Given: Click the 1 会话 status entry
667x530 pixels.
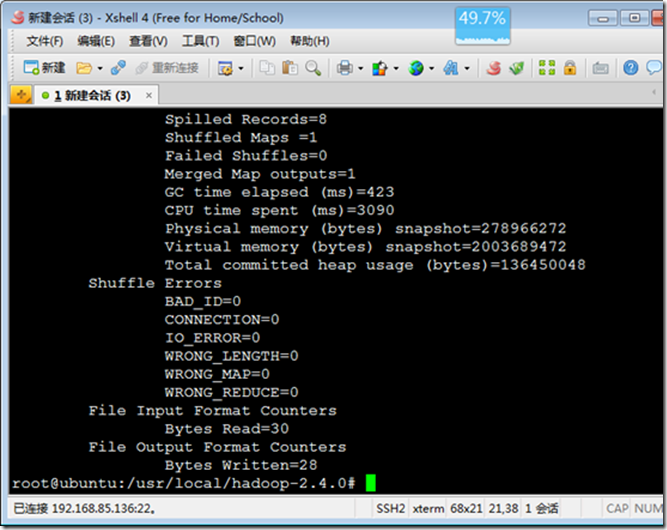Looking at the screenshot, I should click(542, 508).
